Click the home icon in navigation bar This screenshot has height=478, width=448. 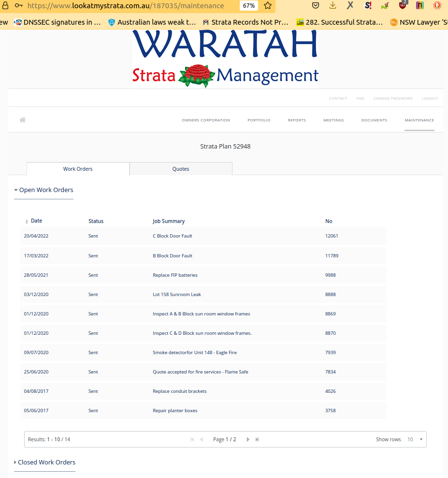click(23, 120)
